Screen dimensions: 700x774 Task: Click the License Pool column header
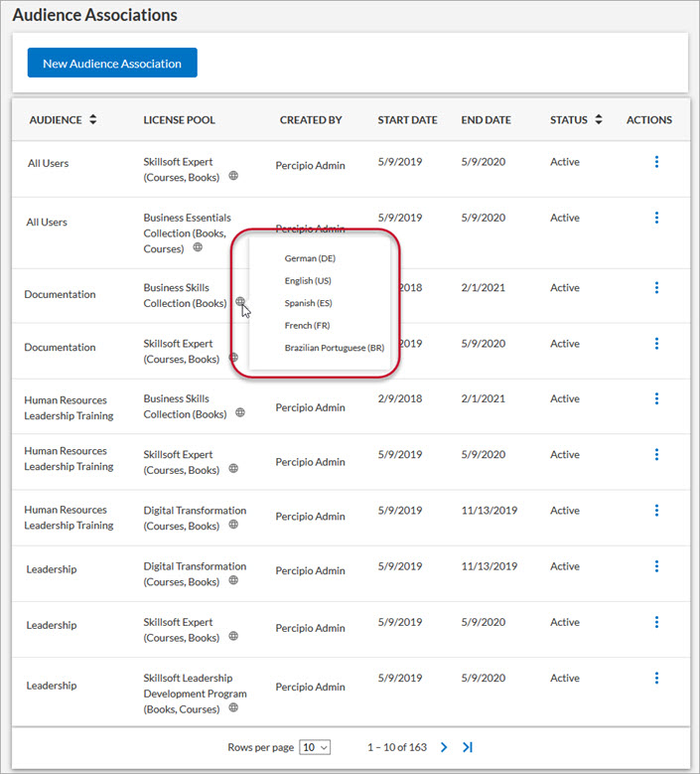179,120
